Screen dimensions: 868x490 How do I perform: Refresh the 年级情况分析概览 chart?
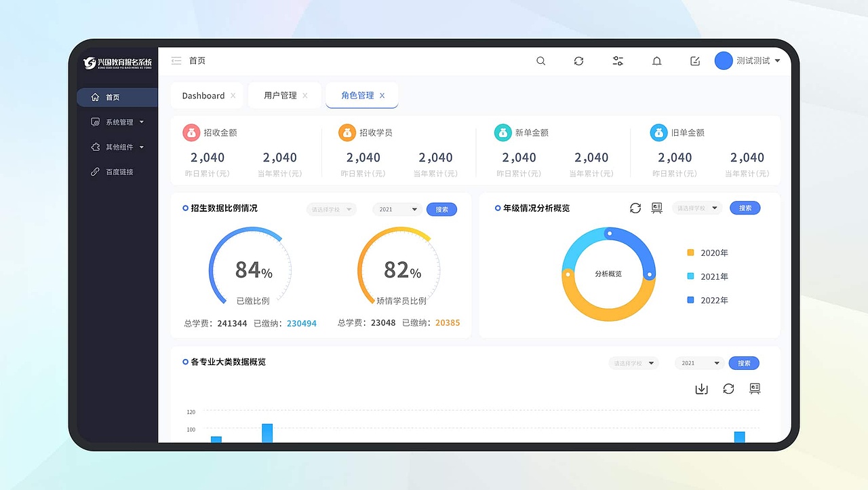tap(635, 208)
